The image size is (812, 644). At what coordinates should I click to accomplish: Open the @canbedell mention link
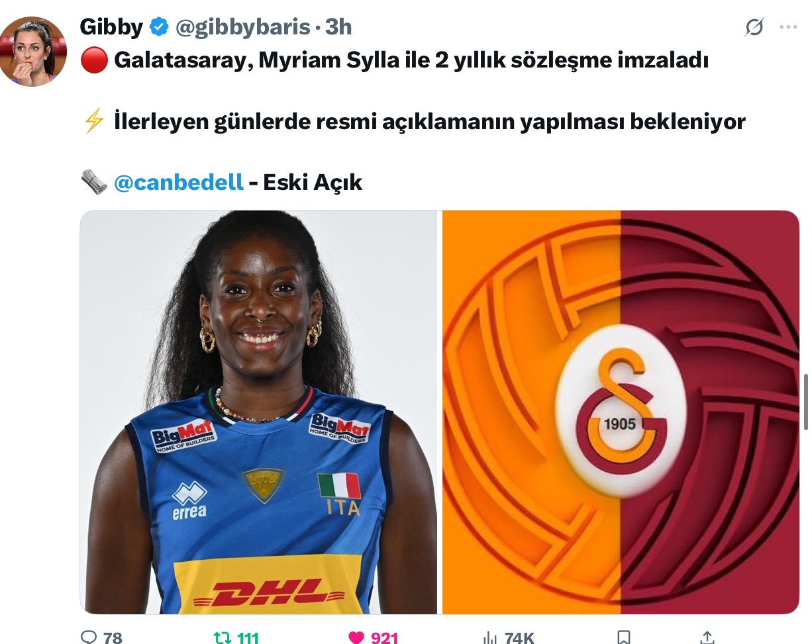pyautogui.click(x=179, y=182)
